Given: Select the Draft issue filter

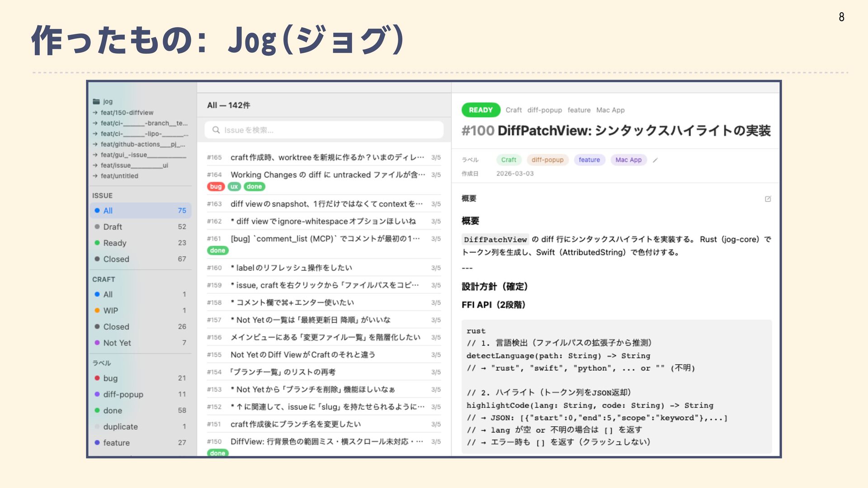Looking at the screenshot, I should click(x=113, y=227).
